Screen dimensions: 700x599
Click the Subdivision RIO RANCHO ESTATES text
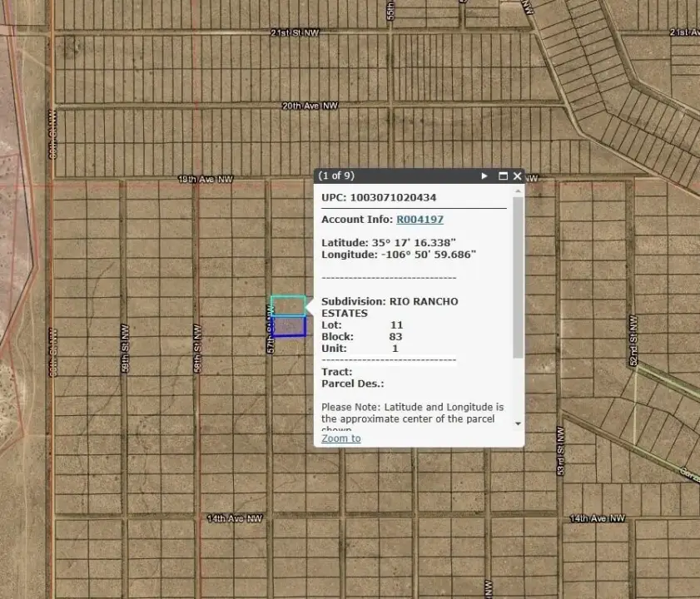pos(390,307)
